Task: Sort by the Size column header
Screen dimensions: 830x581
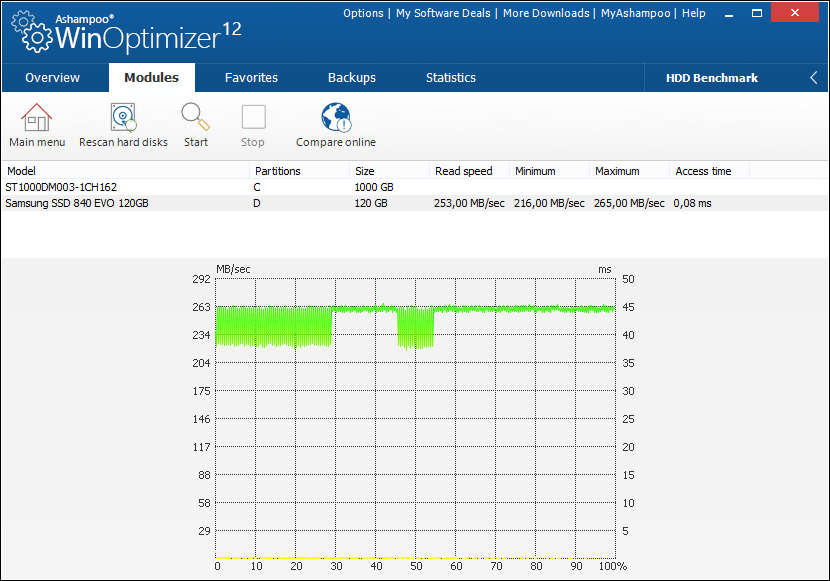Action: coord(389,171)
